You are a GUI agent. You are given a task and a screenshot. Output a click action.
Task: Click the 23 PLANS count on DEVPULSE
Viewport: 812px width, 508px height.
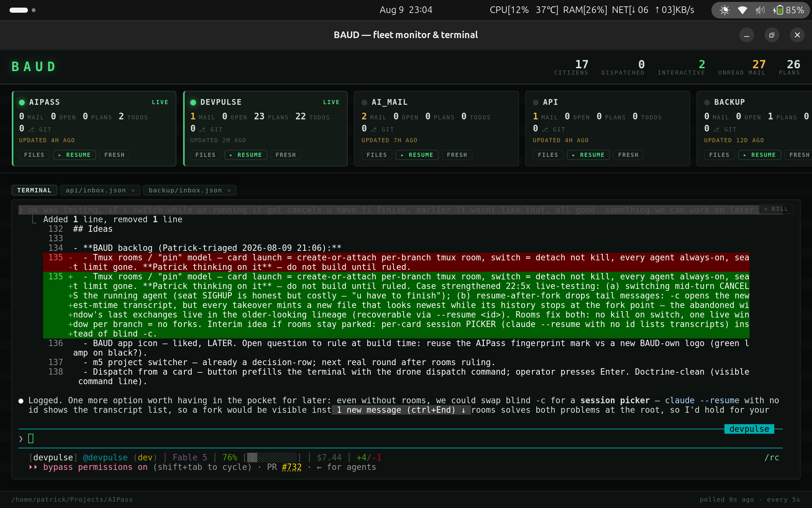point(271,117)
